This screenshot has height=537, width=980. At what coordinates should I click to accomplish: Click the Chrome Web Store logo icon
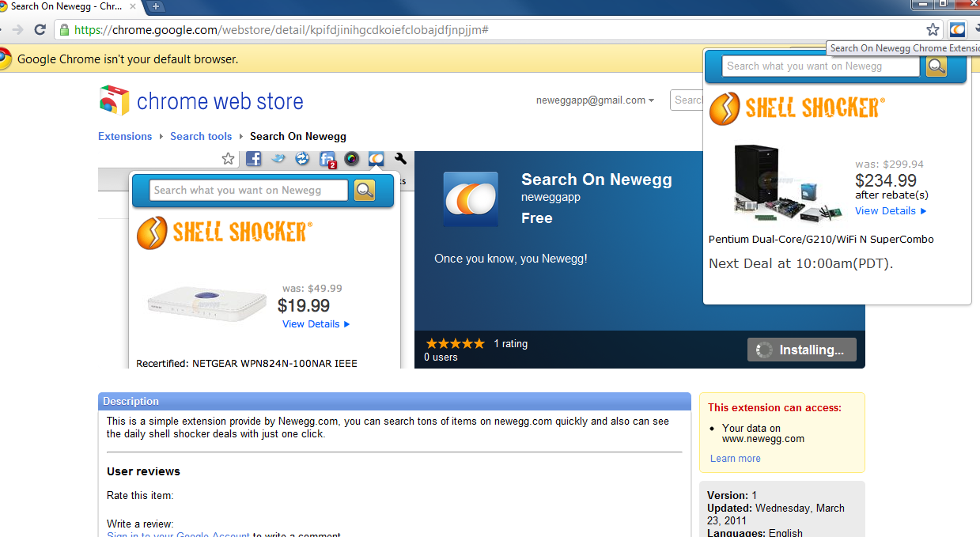(114, 100)
